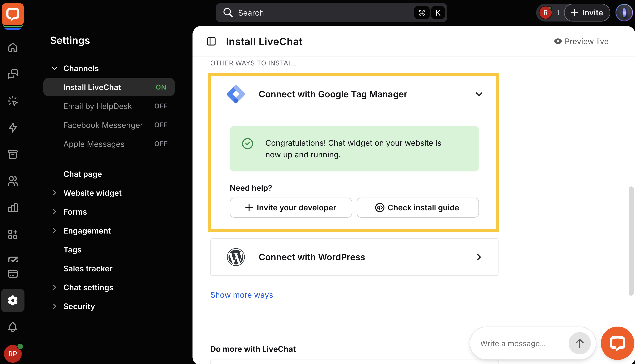The width and height of the screenshot is (635, 364).
Task: Open the Settings gear icon
Action: pos(13,300)
